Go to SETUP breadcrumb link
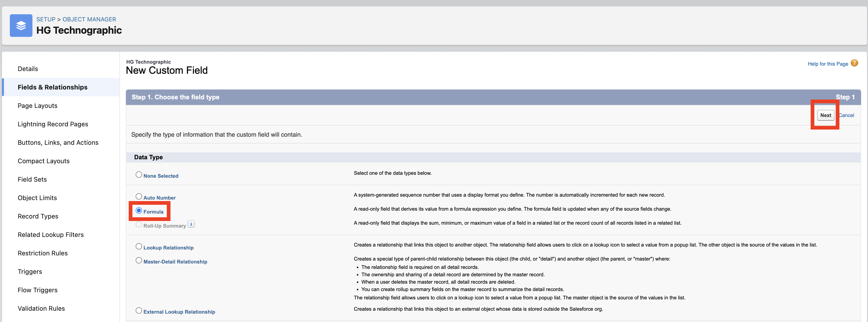Screen dimensions: 868x322 pos(46,19)
